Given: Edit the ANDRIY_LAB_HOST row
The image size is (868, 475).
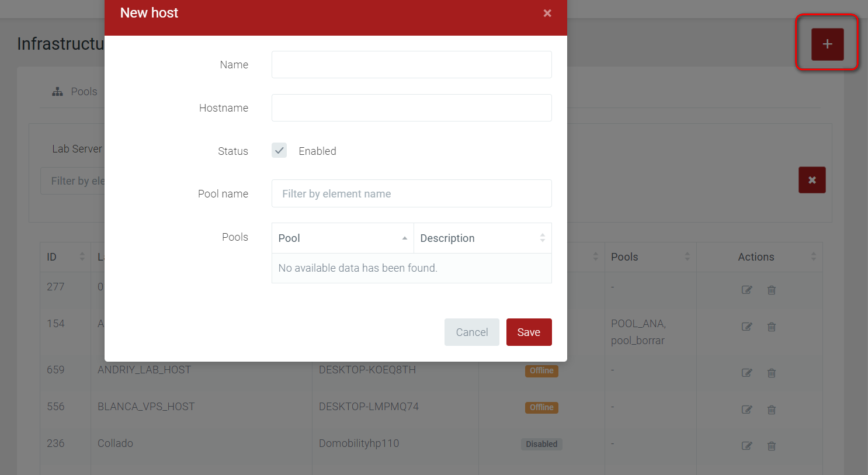Looking at the screenshot, I should coord(747,373).
